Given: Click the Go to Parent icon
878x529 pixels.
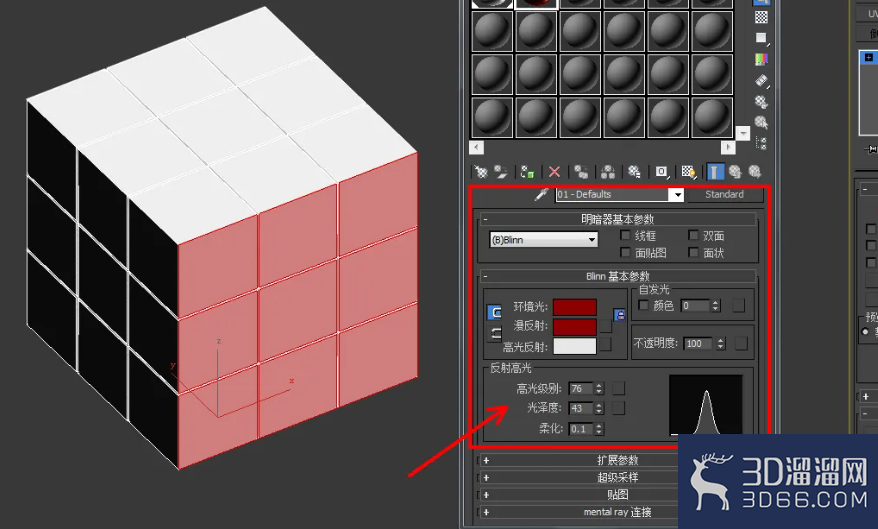Looking at the screenshot, I should coord(735,172).
